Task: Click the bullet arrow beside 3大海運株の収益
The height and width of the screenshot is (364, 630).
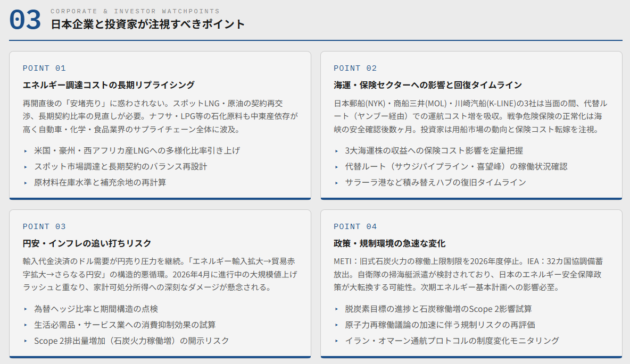Action: pos(336,151)
